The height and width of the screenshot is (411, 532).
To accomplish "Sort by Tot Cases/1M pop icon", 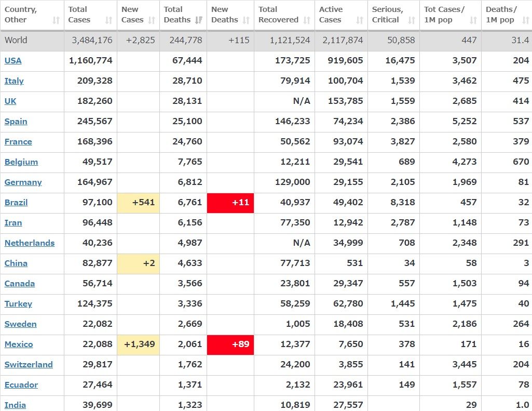I will pos(473,20).
